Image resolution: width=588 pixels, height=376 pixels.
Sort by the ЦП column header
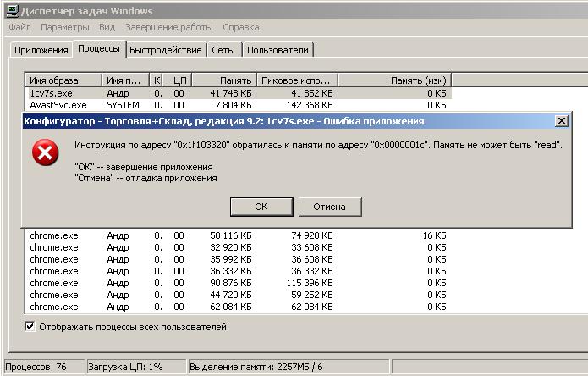[x=178, y=80]
